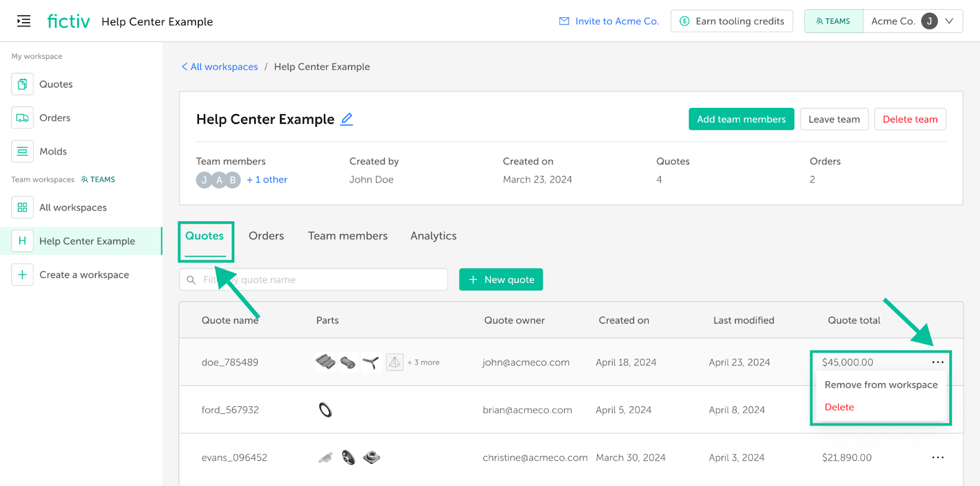The height and width of the screenshot is (486, 980).
Task: Click Create a workspace in sidebar
Action: [84, 275]
